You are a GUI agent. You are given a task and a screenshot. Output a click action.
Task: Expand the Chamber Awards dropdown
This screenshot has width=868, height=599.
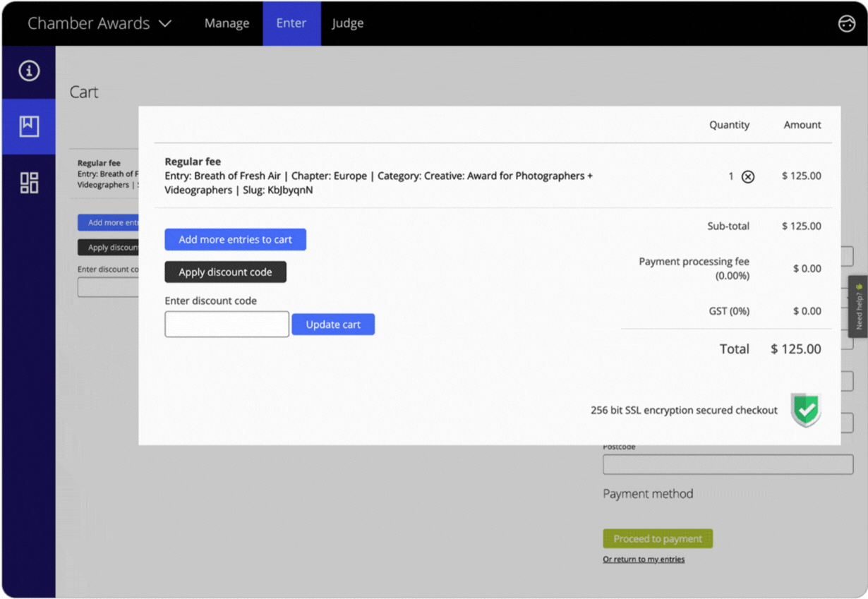[97, 23]
